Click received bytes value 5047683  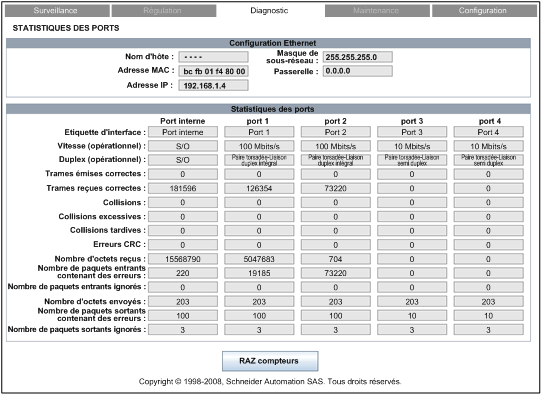(x=259, y=259)
